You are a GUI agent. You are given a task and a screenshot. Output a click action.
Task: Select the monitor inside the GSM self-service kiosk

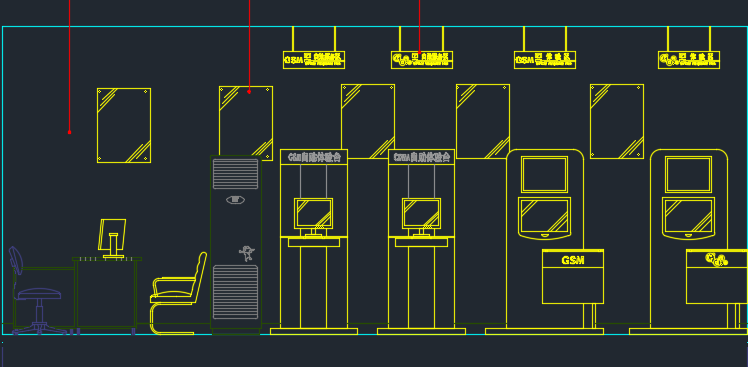[x=313, y=214]
